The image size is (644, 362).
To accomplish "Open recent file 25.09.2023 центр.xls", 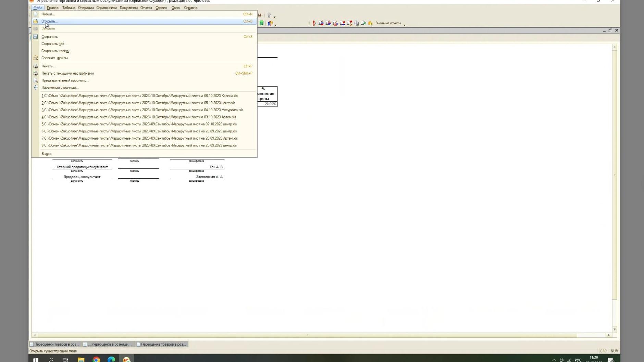I will point(144,145).
